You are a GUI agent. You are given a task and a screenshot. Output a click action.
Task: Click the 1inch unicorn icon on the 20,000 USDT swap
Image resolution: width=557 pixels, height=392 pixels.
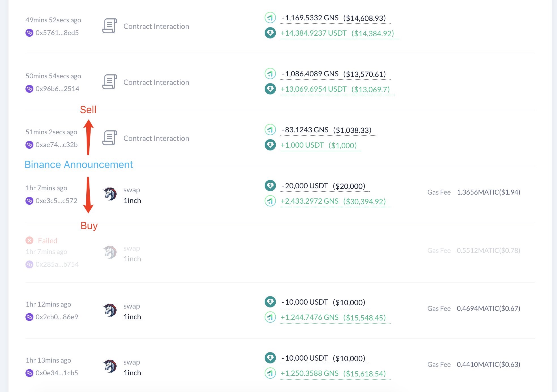pyautogui.click(x=110, y=194)
